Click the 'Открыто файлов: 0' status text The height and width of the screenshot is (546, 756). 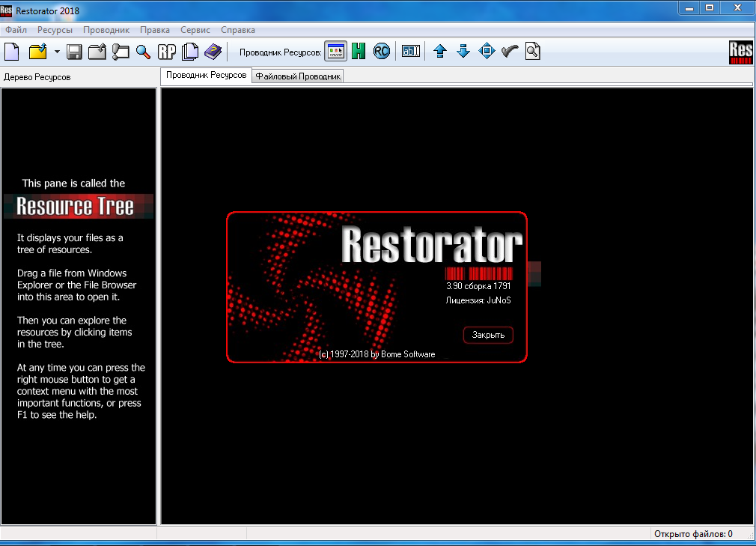click(x=693, y=534)
